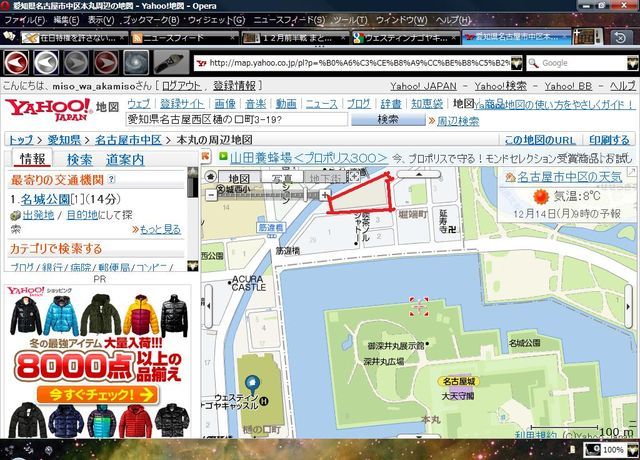This screenshot has height=460, width=640.
Task: Switch map view to 地図 mode
Action: 239,179
